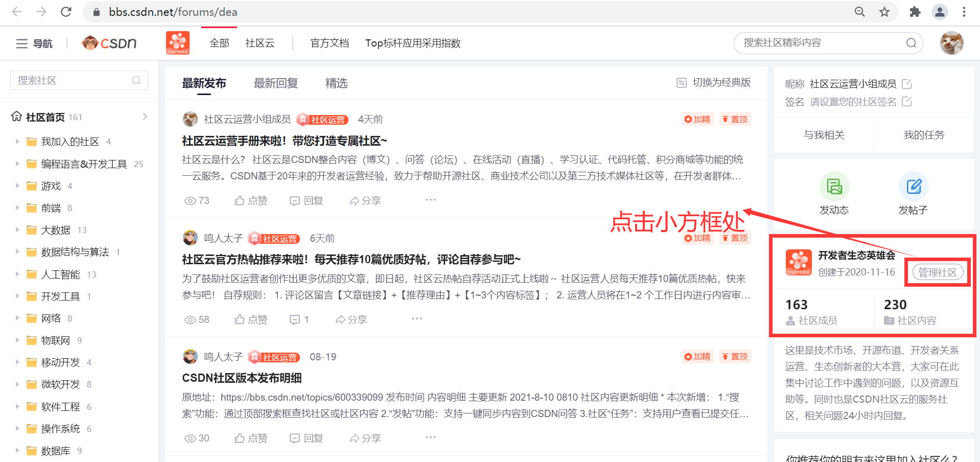Like the 社区云运营手册来啦 post
Image resolution: width=980 pixels, height=462 pixels.
(x=251, y=200)
